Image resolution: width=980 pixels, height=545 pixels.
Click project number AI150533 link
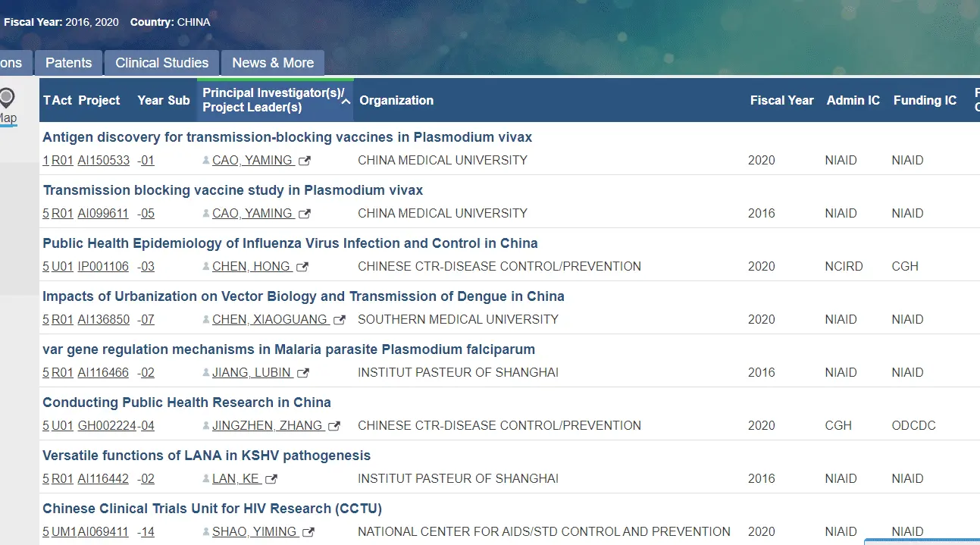point(103,161)
